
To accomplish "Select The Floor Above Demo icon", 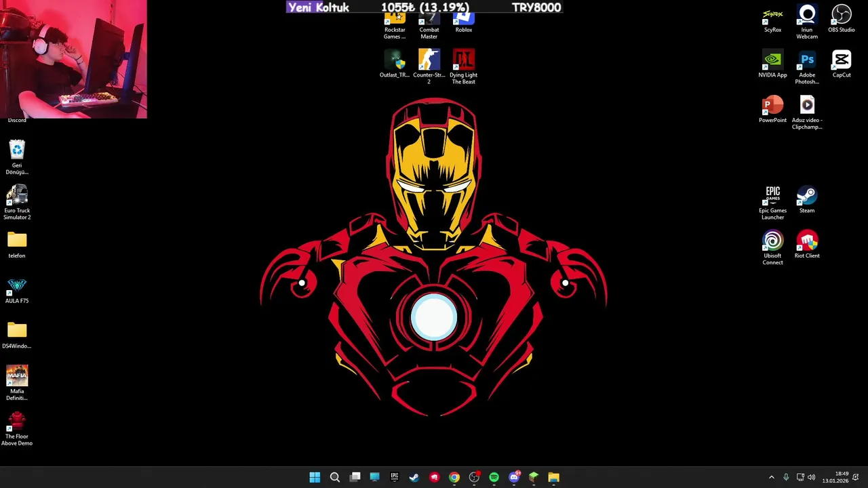I will [x=17, y=428].
